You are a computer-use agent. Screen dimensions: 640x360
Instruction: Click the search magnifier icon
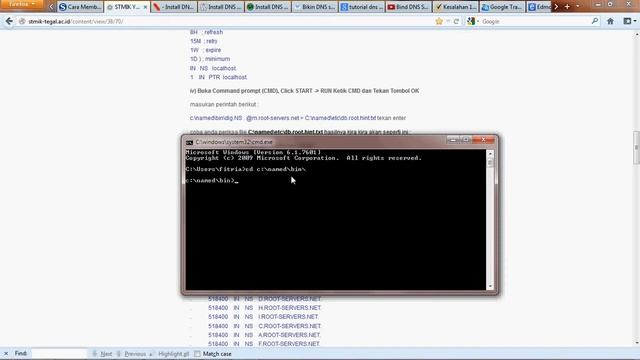coord(595,21)
